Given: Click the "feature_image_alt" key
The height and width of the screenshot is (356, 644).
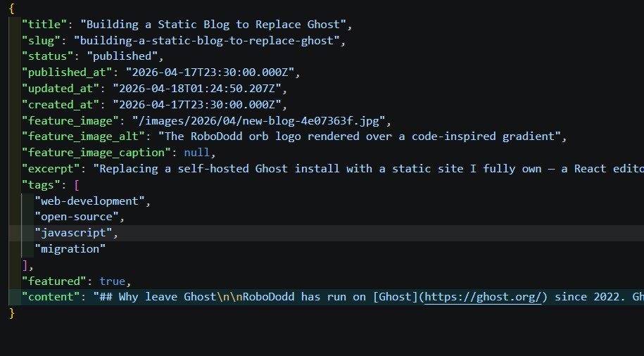Looking at the screenshot, I should click(83, 136).
